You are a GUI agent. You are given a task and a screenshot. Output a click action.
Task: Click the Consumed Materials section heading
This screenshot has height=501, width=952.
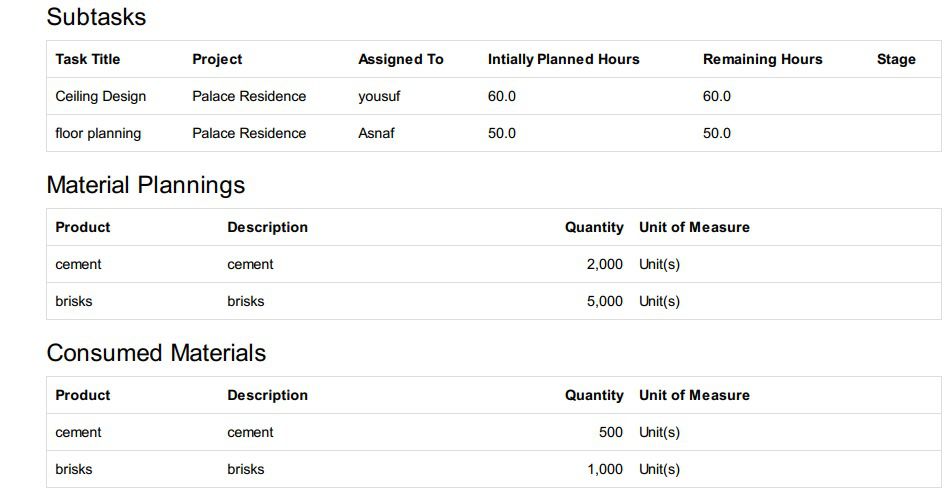click(156, 353)
